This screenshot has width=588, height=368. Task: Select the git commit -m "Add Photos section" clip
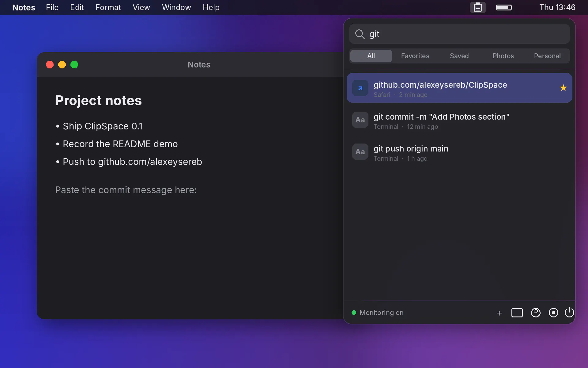459,120
